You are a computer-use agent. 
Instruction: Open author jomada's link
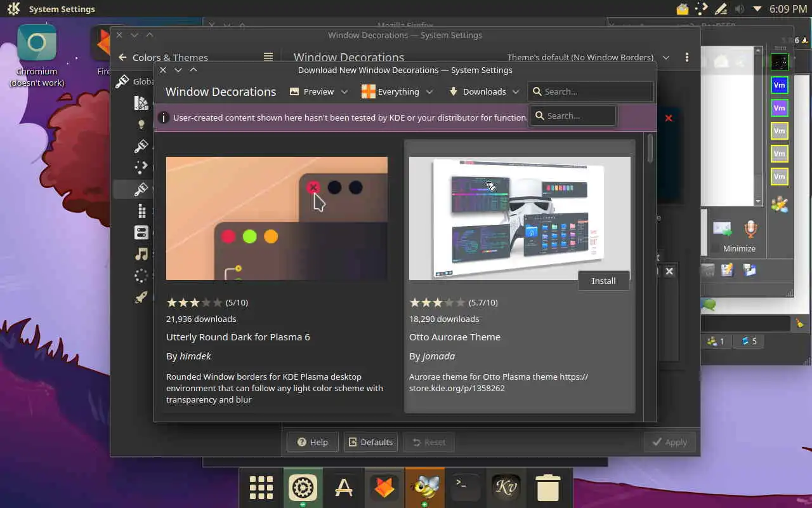(439, 356)
